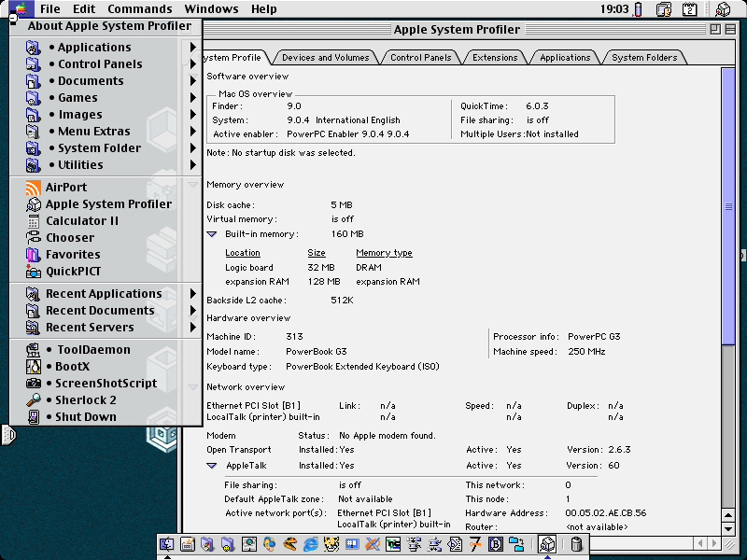Viewport: 747px width, 560px height.
Task: Click the calendar icon in the menu bar
Action: pyautogui.click(x=689, y=9)
